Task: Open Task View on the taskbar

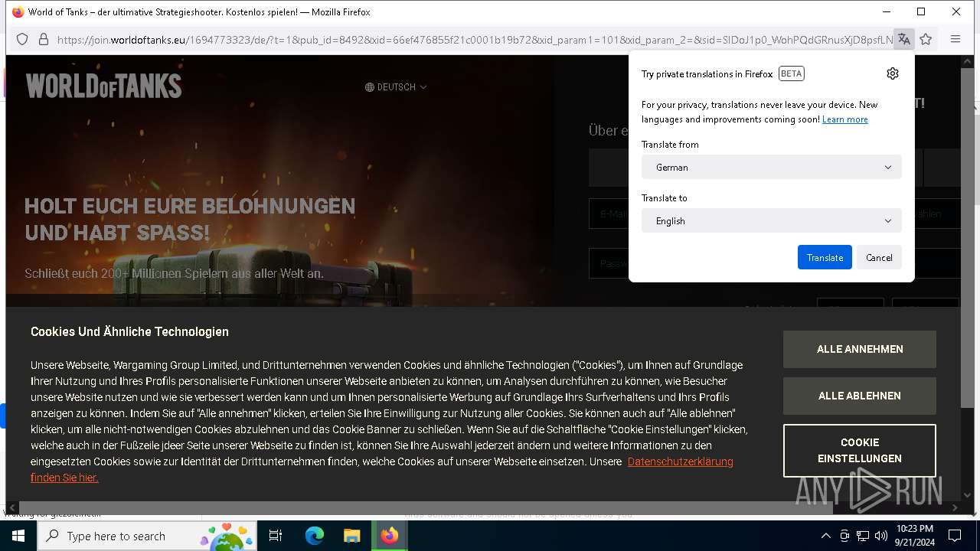Action: click(x=276, y=536)
